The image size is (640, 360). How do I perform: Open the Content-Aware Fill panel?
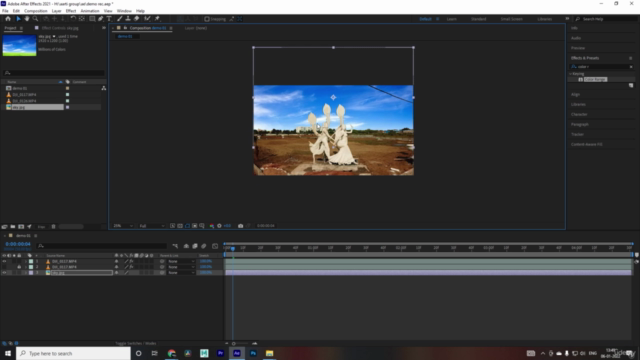(587, 144)
